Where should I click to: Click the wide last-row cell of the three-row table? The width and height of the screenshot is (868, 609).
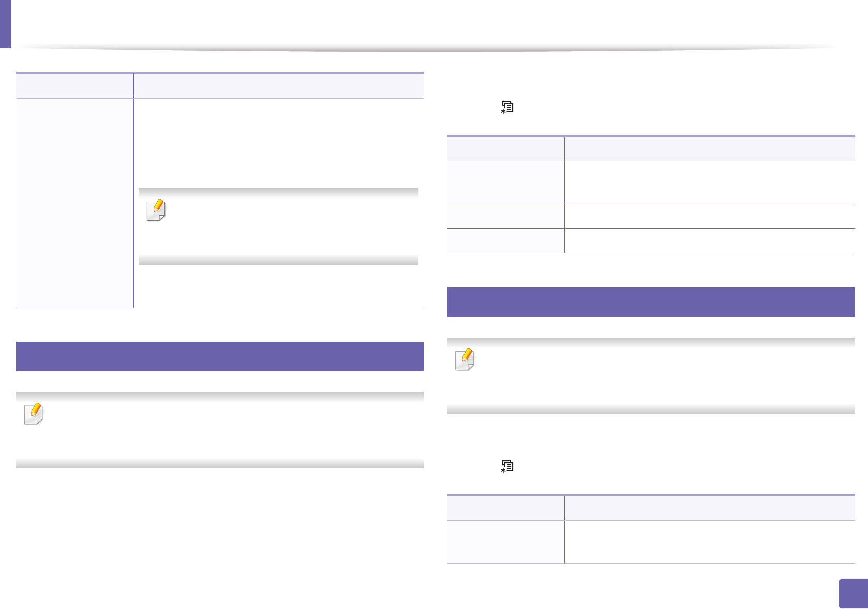709,241
